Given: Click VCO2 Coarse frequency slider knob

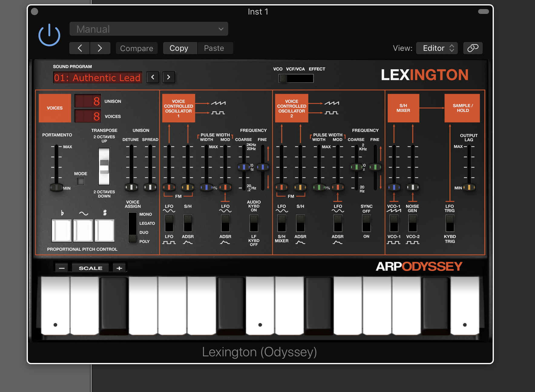Looking at the screenshot, I should [356, 167].
